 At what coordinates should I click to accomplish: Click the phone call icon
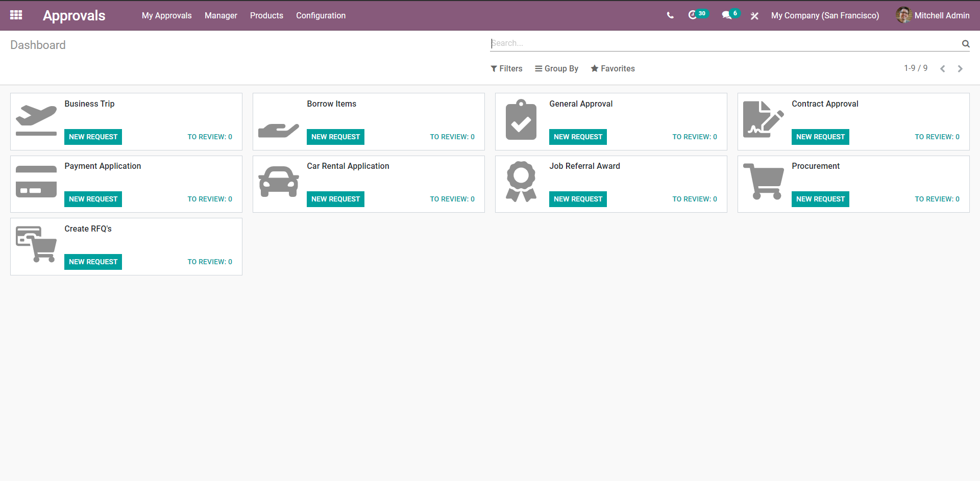click(x=670, y=15)
